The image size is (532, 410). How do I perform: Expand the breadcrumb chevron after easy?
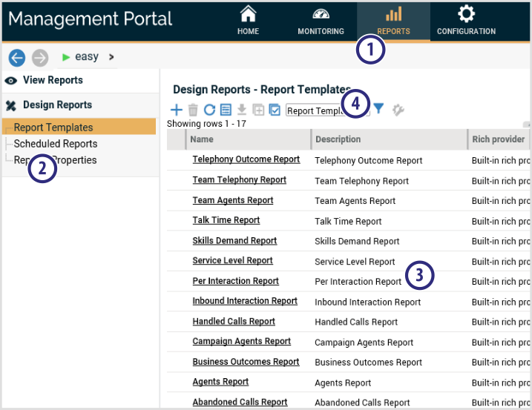pyautogui.click(x=111, y=57)
